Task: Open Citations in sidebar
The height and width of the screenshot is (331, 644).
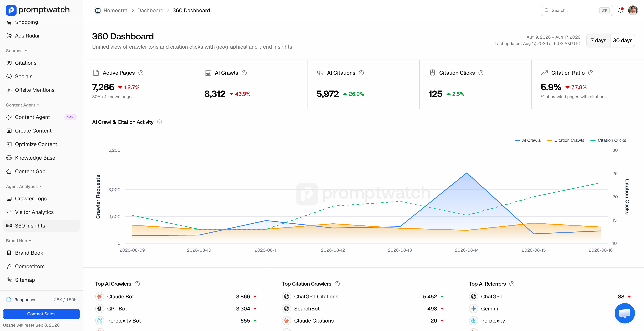Action: pos(41,63)
